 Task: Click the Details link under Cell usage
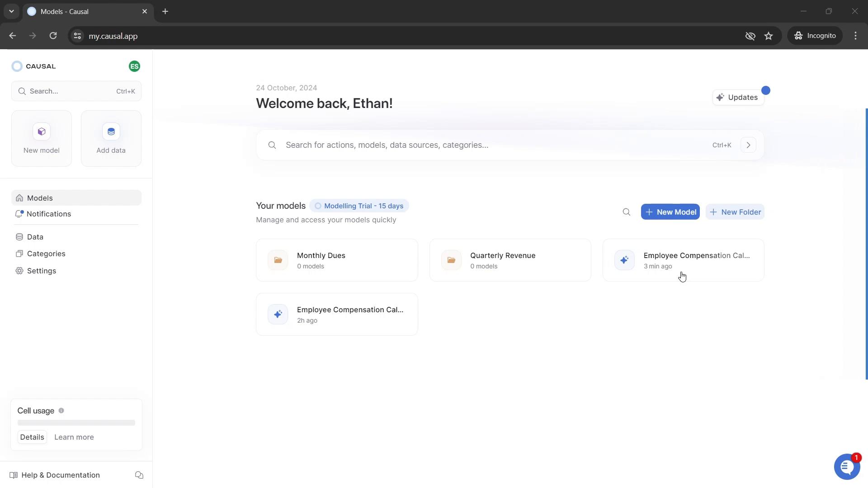coord(32,437)
